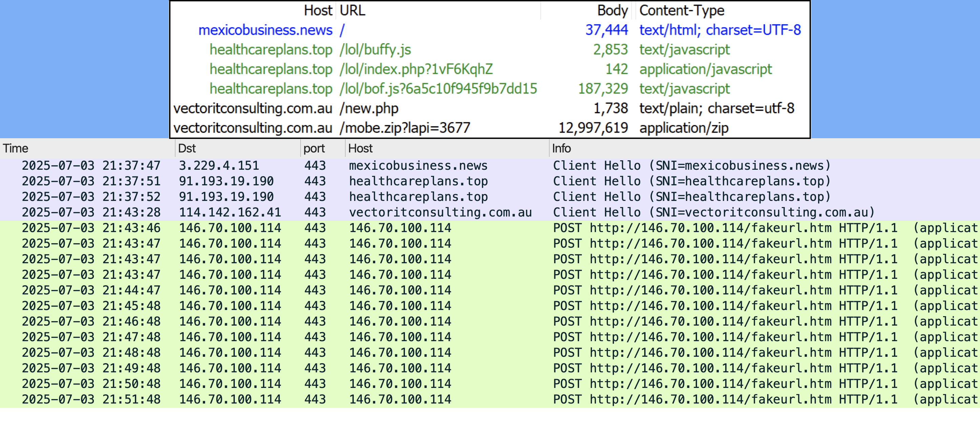Select mexicobusiness.news host in top table
Screen dimensions: 980x433
[266, 30]
